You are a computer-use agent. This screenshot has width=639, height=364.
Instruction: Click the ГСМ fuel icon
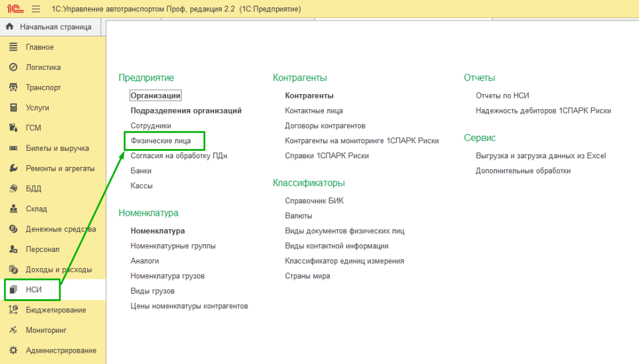(13, 128)
